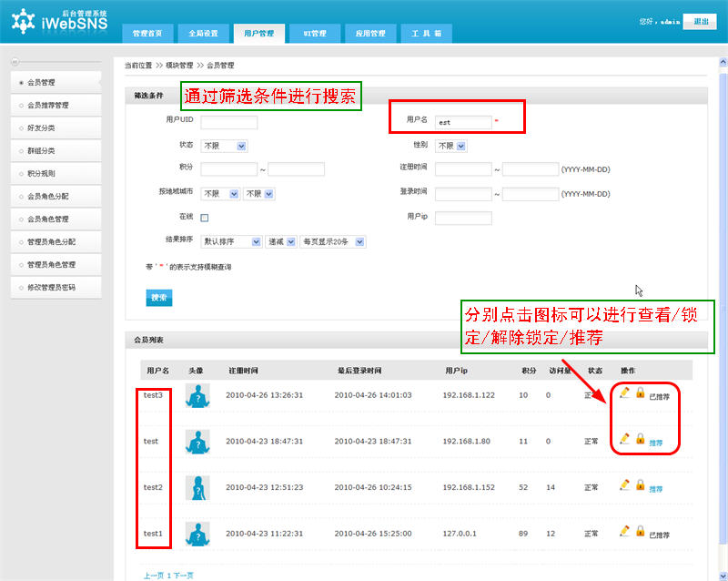This screenshot has height=581, width=728.
Task: Select 会员管理 in the sidebar
Action: pyautogui.click(x=56, y=82)
